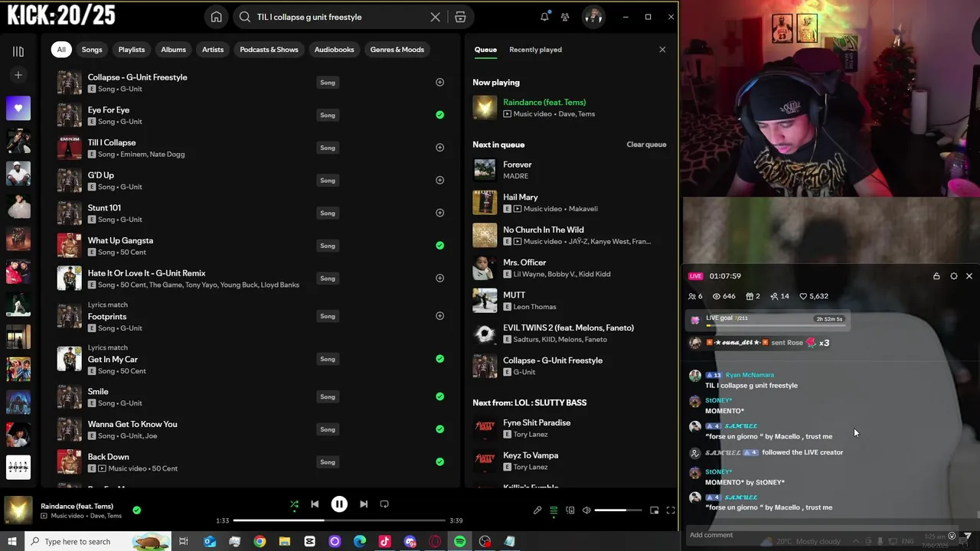Toggle repeat in the player bar
This screenshot has height=551, width=980.
click(384, 504)
